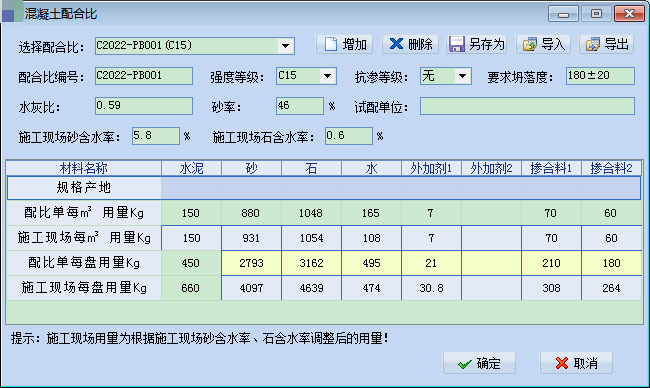Select cell 210 in 配比单每盘 row
650x388 pixels.
(551, 263)
